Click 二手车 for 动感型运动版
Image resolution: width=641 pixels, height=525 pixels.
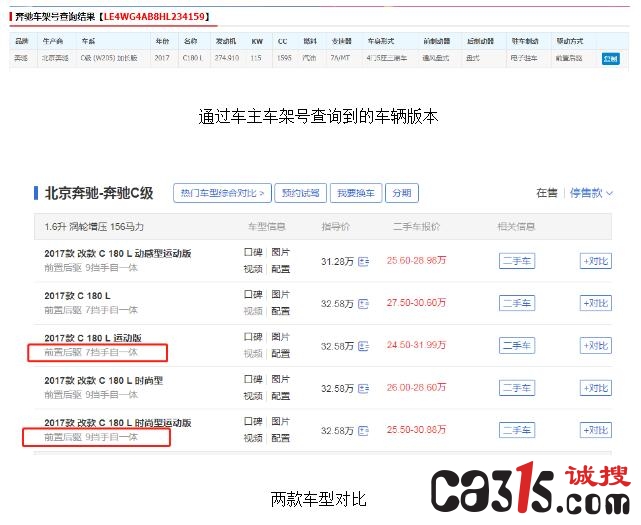pyautogui.click(x=517, y=261)
